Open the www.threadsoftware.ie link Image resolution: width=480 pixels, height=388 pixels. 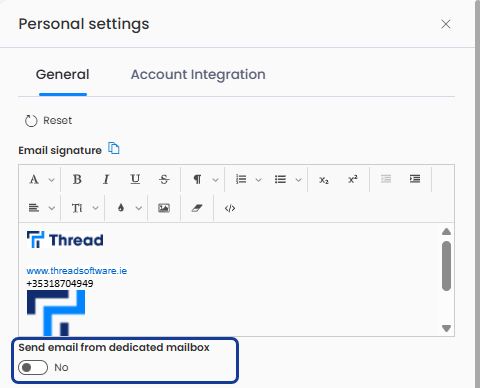[77, 271]
